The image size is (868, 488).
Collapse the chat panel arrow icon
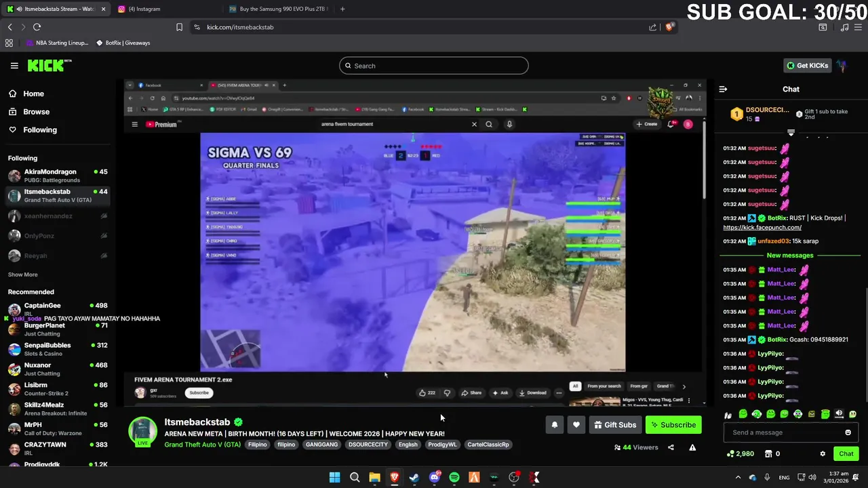[723, 89]
